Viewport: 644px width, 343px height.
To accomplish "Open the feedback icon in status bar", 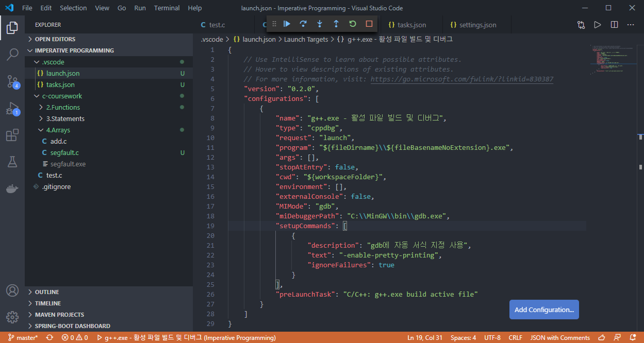I will click(616, 338).
